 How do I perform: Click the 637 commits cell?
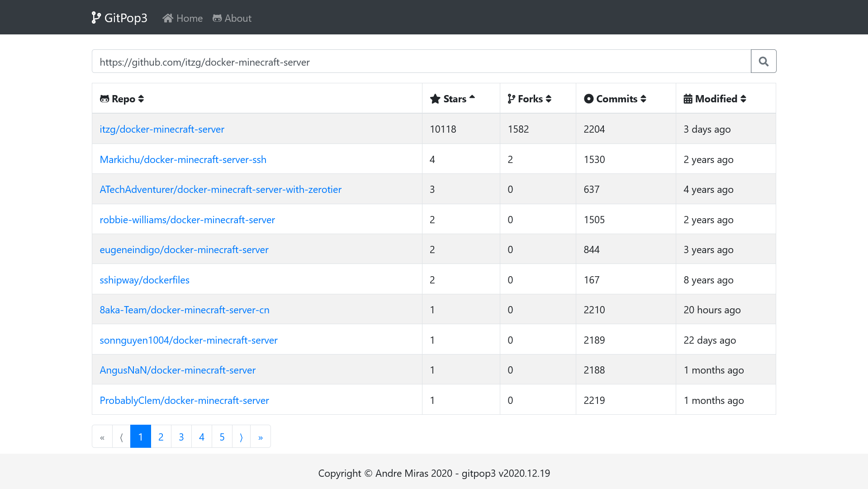(626, 189)
